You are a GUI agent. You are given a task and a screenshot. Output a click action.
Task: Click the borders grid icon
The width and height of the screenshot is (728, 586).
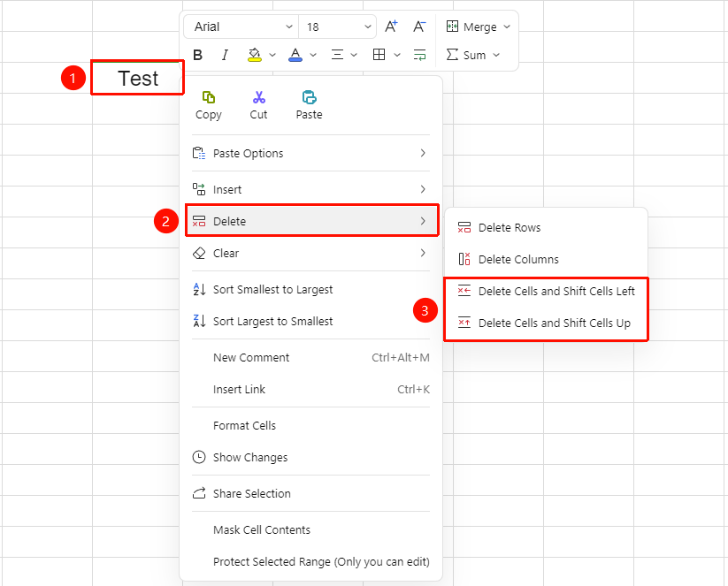coord(379,55)
